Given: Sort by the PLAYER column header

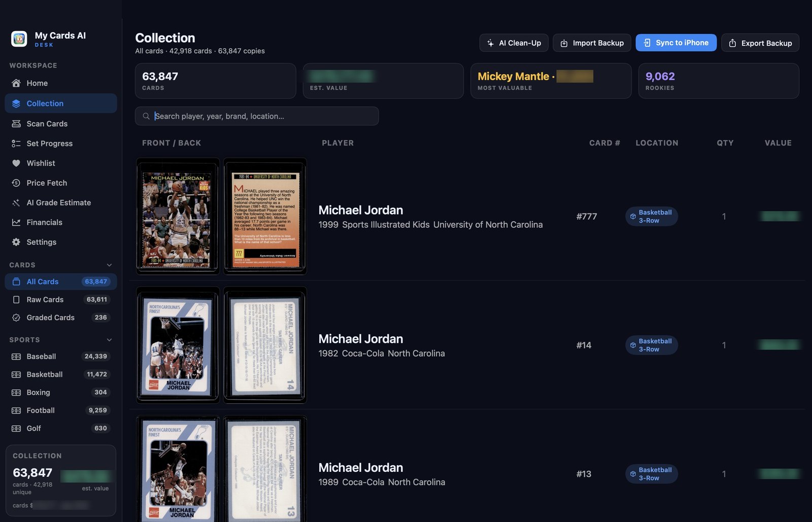Looking at the screenshot, I should tap(338, 143).
